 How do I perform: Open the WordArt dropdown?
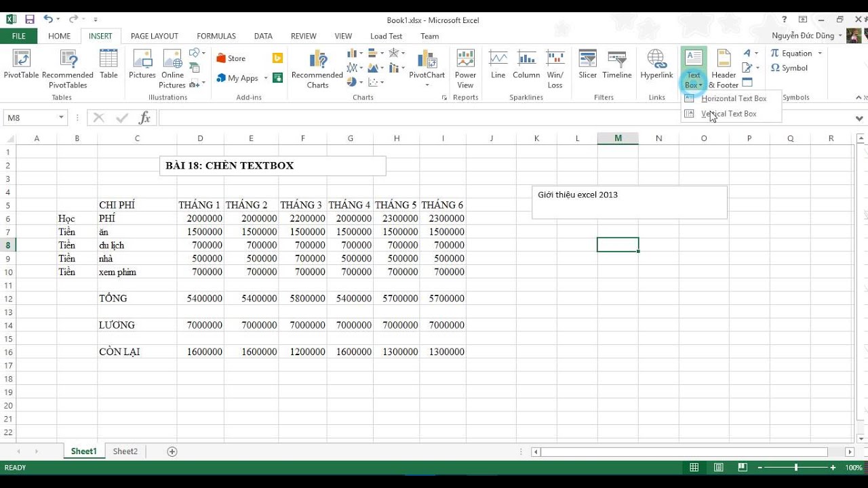point(750,53)
